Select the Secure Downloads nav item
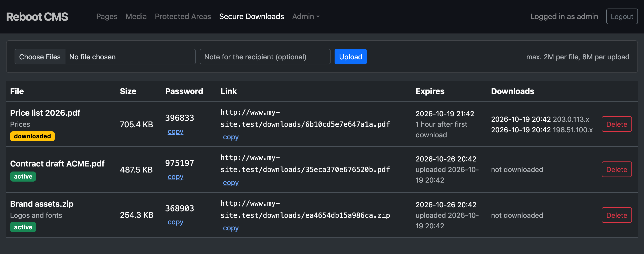The image size is (644, 254). [x=252, y=17]
